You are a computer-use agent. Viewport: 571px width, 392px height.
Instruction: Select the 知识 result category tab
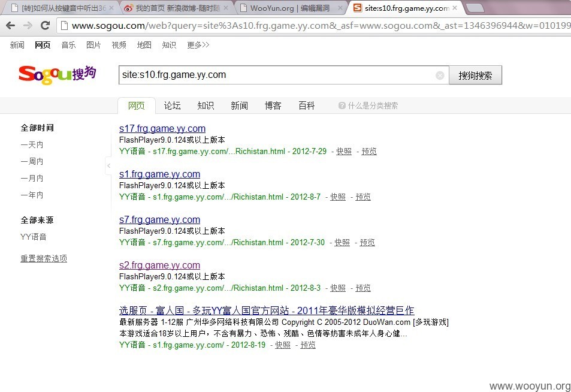coord(206,105)
